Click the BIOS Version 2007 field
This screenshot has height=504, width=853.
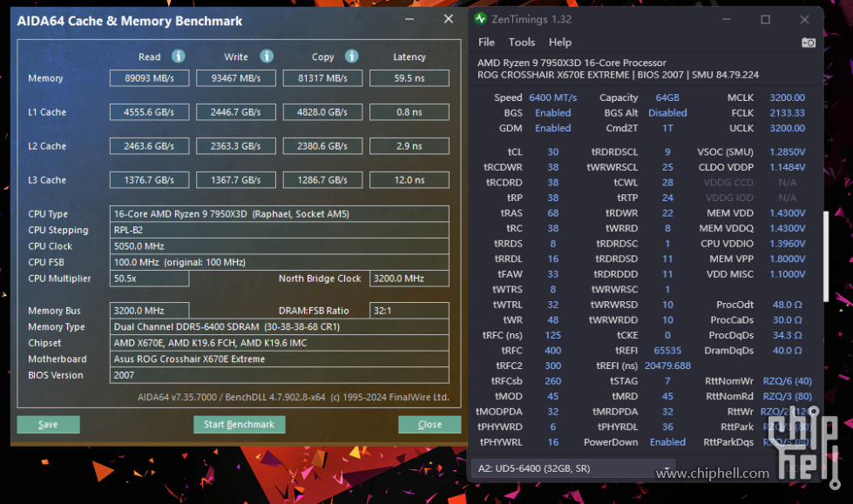point(280,375)
